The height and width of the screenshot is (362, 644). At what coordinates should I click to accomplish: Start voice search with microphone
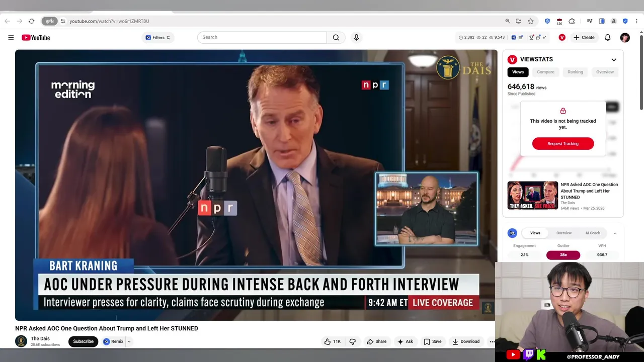click(x=356, y=37)
